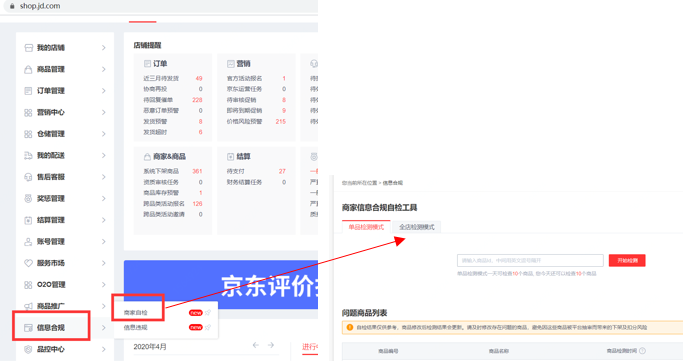This screenshot has width=683, height=361.
Task: Click the 结算管理 icon in sidebar
Action: coord(28,220)
